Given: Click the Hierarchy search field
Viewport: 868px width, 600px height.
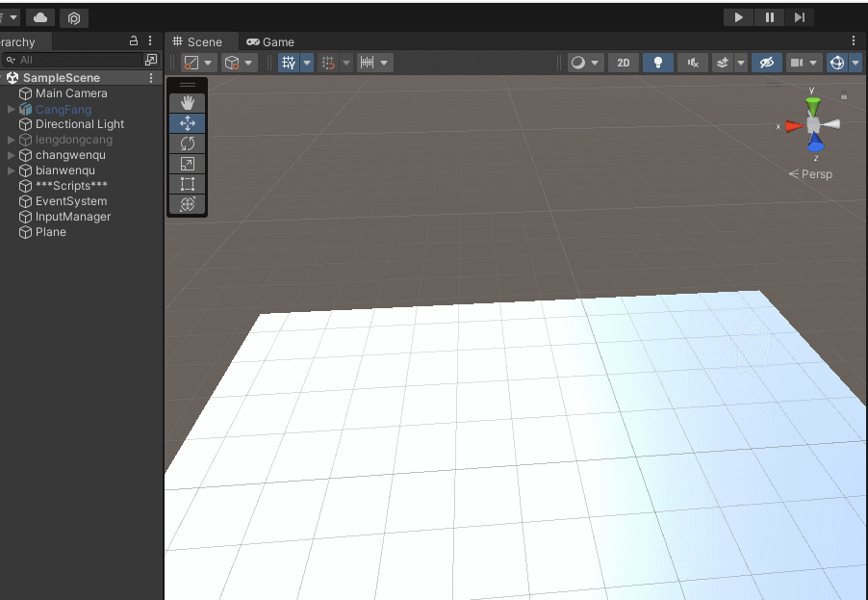Looking at the screenshot, I should point(72,60).
